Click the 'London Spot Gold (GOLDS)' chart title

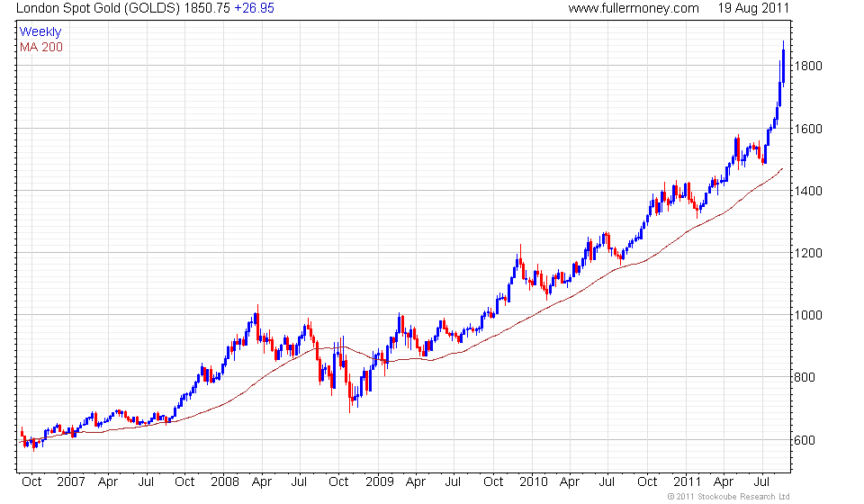[98, 8]
